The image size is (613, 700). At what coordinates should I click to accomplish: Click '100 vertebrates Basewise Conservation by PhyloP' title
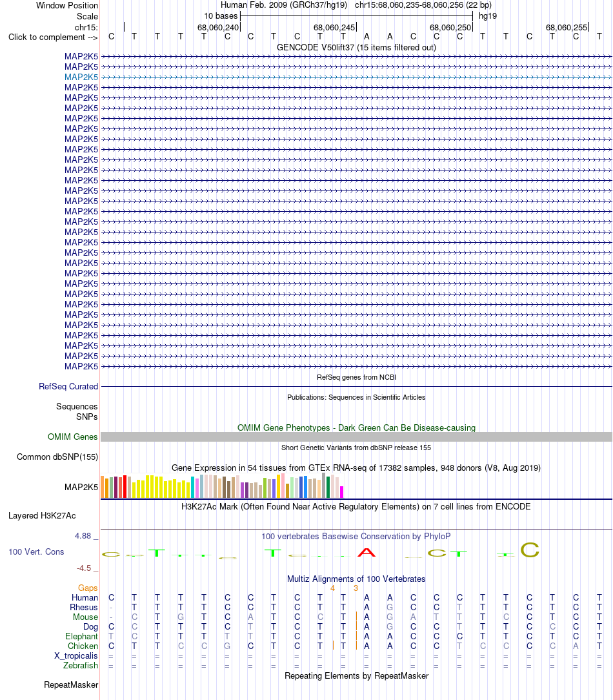(356, 536)
